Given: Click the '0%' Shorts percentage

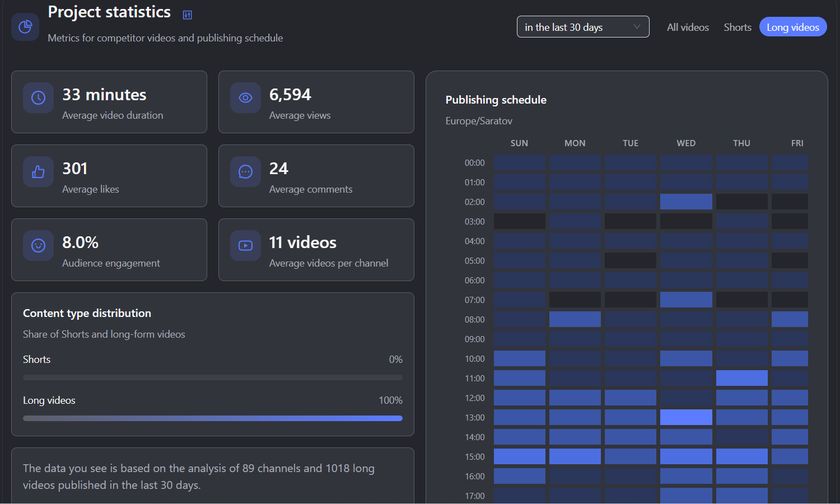Looking at the screenshot, I should (x=396, y=360).
